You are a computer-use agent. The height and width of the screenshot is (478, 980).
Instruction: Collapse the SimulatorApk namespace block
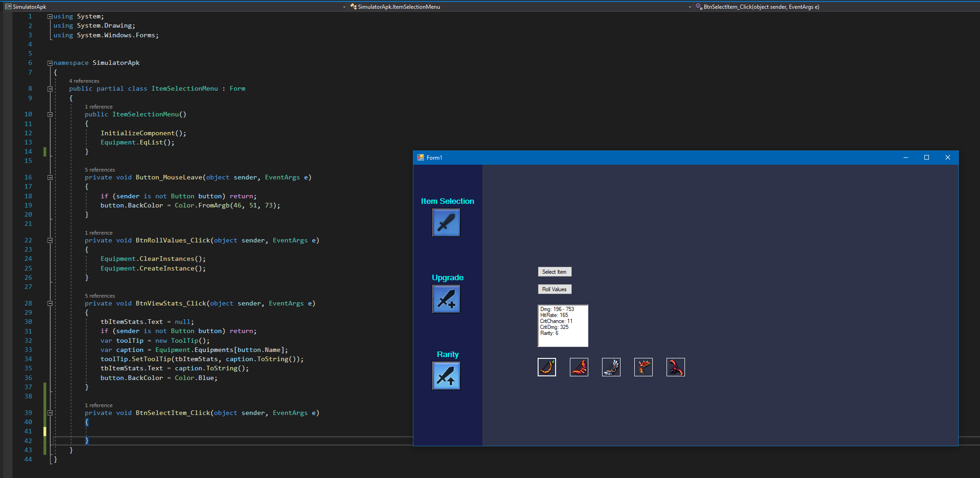coord(50,63)
